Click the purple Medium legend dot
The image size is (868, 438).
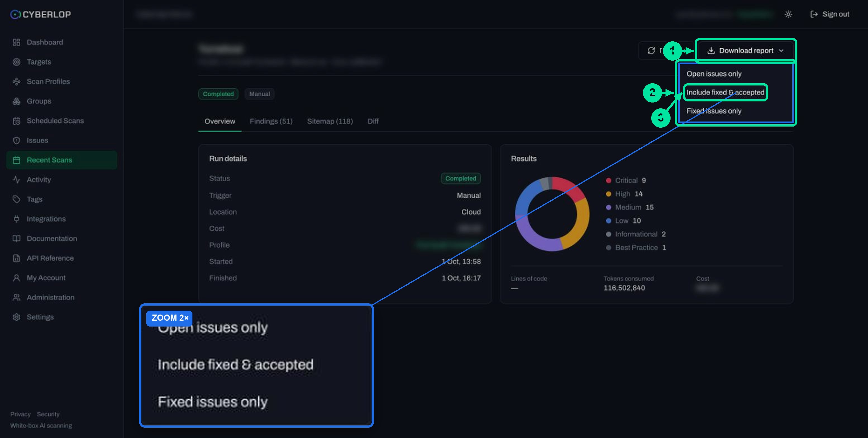click(x=608, y=208)
